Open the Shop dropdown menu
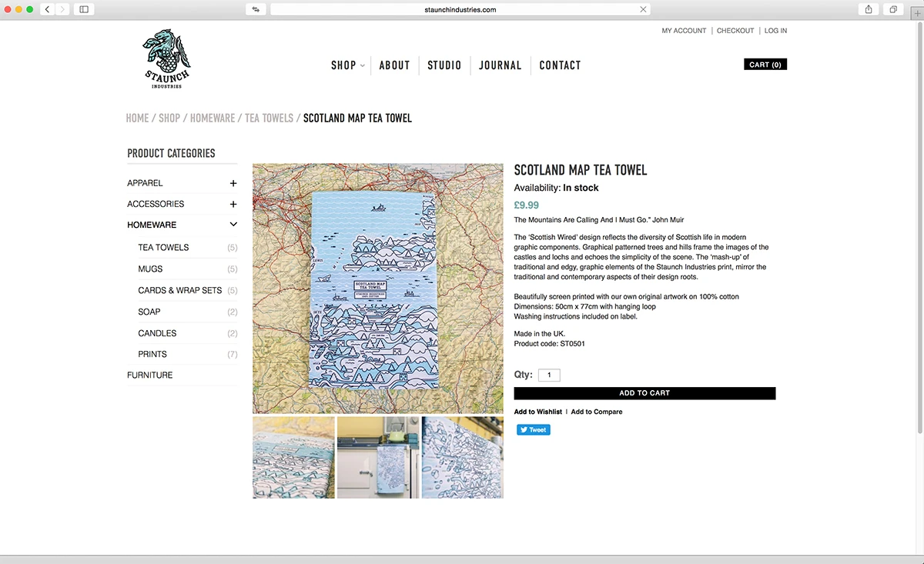 point(347,65)
